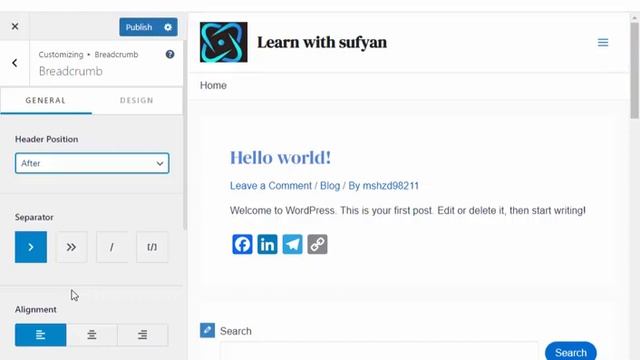Click the Header Position label
640x360 pixels.
pyautogui.click(x=47, y=139)
